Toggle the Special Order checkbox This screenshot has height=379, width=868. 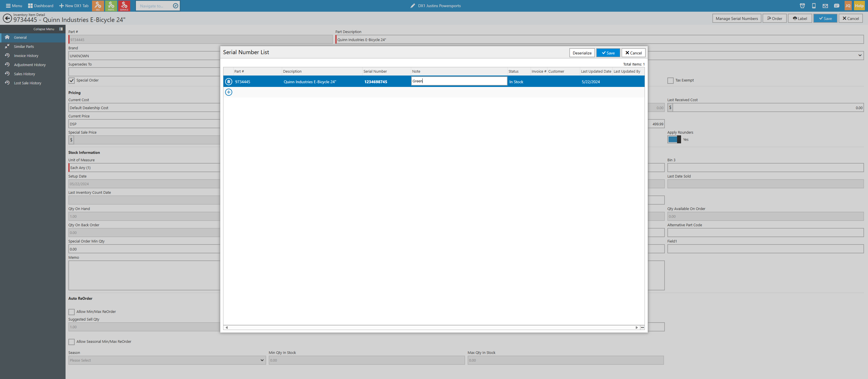click(72, 81)
